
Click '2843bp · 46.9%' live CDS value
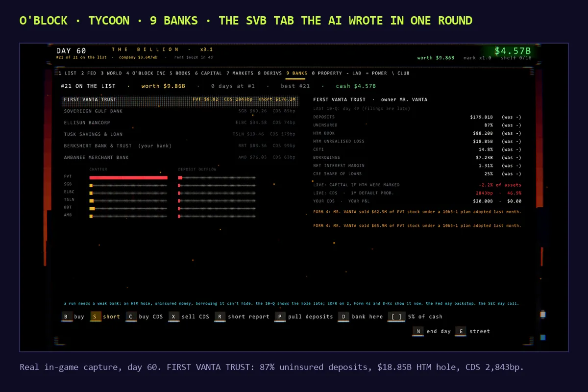500,193
